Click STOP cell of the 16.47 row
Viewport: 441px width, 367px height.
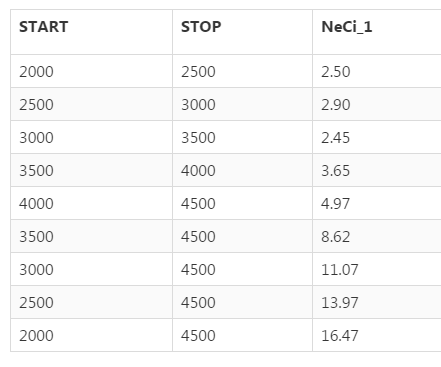(x=242, y=335)
